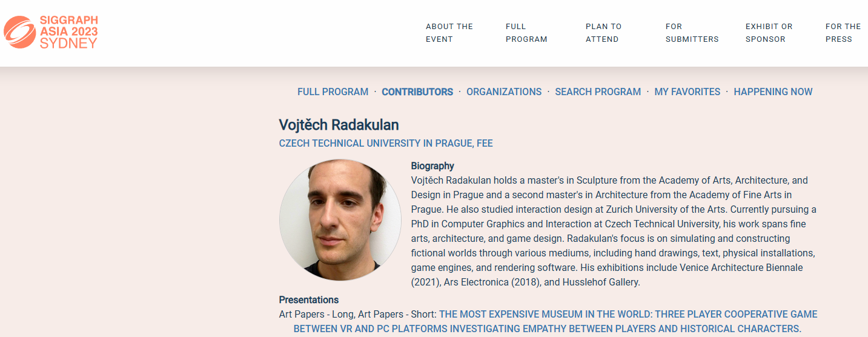
Task: Open the For Submitters menu
Action: 691,33
